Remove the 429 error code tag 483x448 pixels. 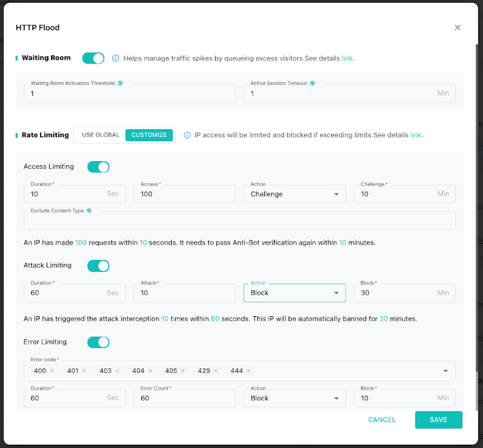[x=216, y=370]
